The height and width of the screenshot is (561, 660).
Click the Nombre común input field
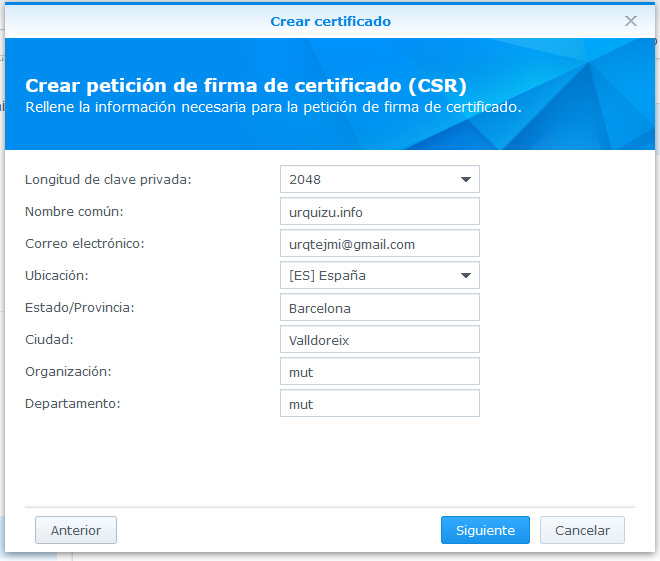(379, 212)
